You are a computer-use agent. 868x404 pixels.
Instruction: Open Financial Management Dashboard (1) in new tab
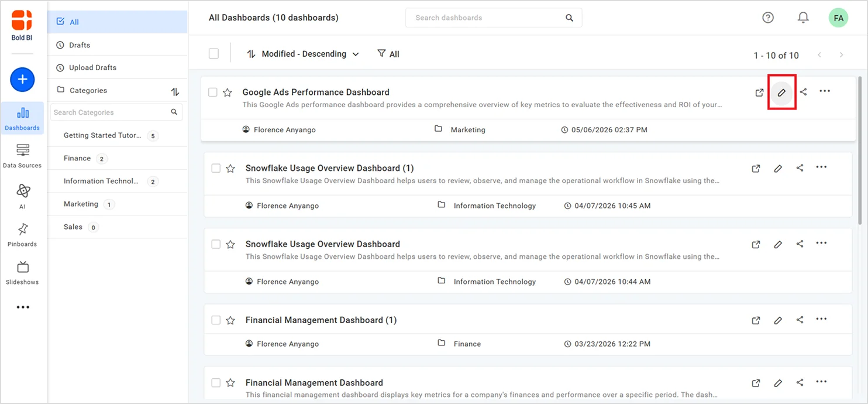(756, 320)
